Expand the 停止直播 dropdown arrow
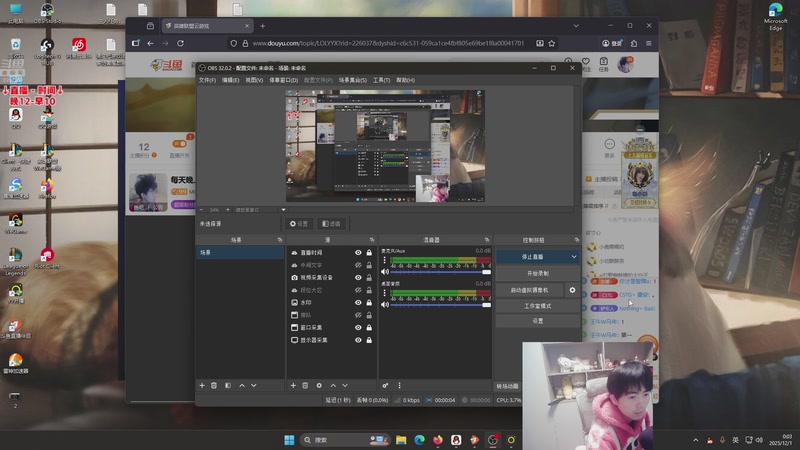 tap(573, 257)
